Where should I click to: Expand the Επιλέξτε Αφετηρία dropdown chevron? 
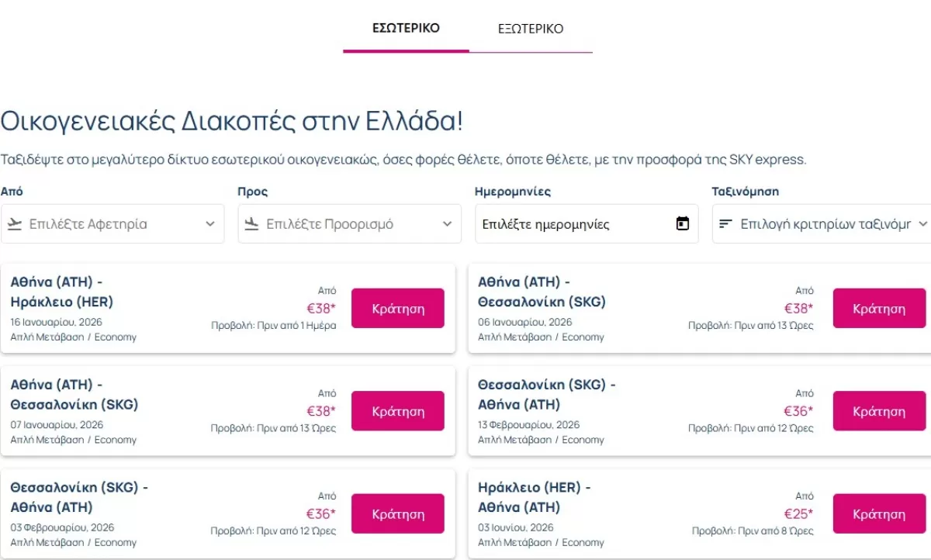tap(209, 224)
